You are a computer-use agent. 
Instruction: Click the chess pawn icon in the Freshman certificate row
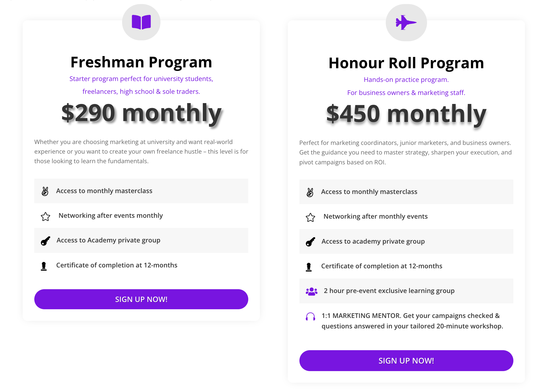click(44, 266)
